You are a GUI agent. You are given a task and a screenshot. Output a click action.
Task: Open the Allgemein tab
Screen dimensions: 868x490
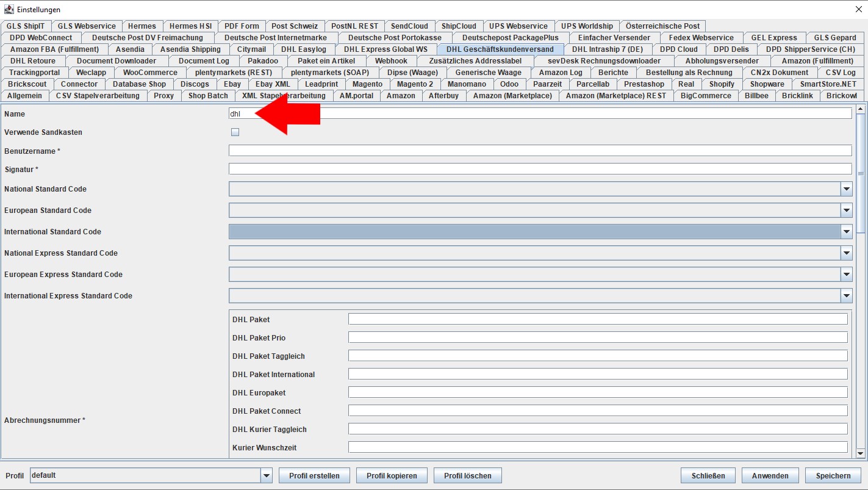point(25,96)
